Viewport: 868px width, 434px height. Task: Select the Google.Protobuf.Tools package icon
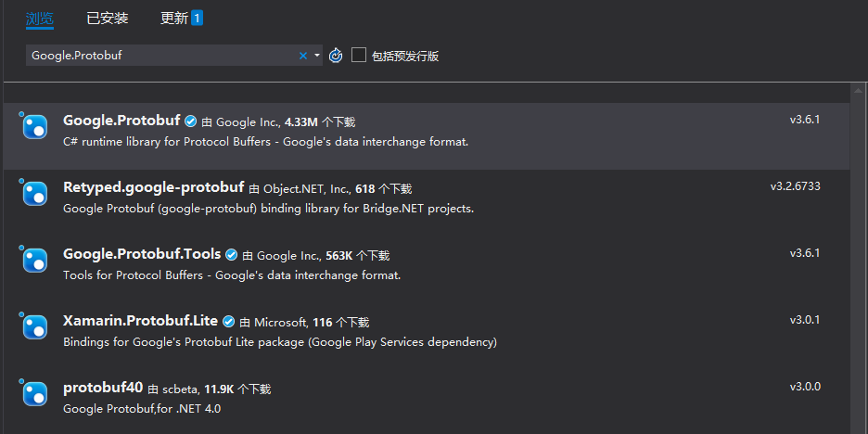click(x=35, y=261)
